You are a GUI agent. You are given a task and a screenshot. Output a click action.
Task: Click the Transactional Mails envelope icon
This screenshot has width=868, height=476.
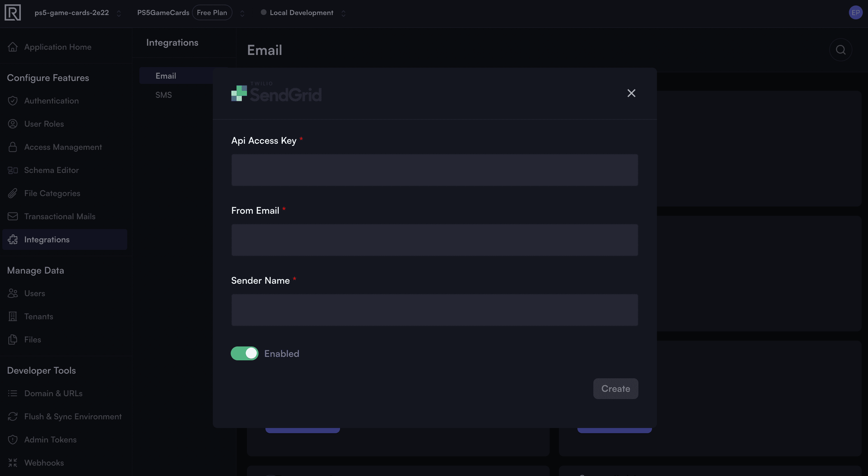point(13,216)
